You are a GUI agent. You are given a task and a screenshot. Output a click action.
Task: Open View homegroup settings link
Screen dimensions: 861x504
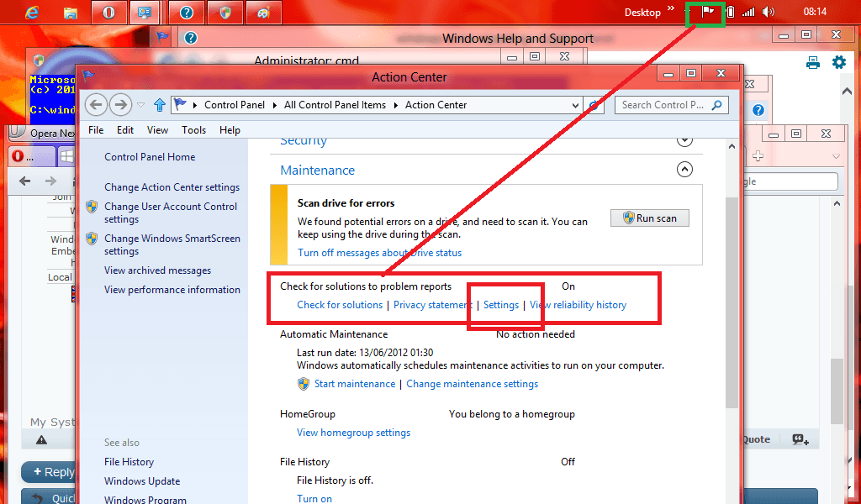[354, 433]
